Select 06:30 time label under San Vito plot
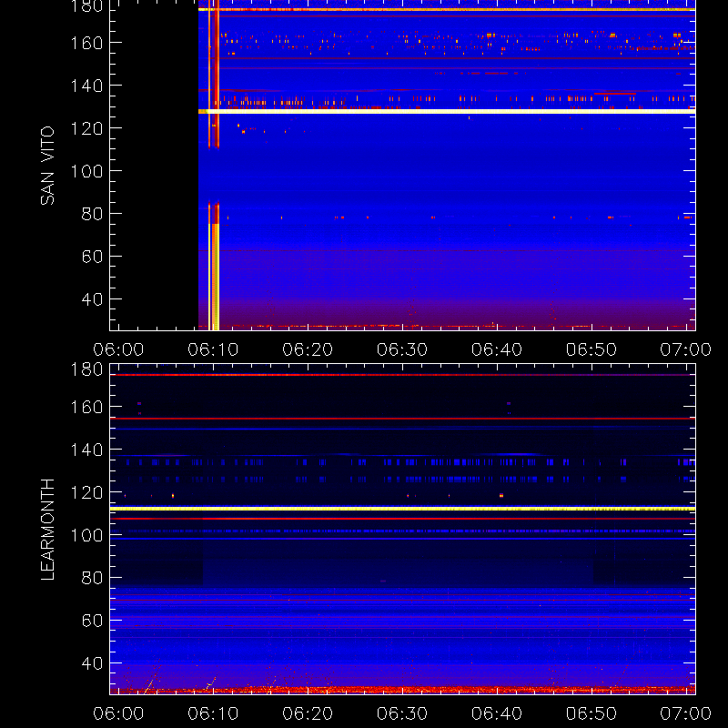728x728 pixels. click(x=402, y=349)
